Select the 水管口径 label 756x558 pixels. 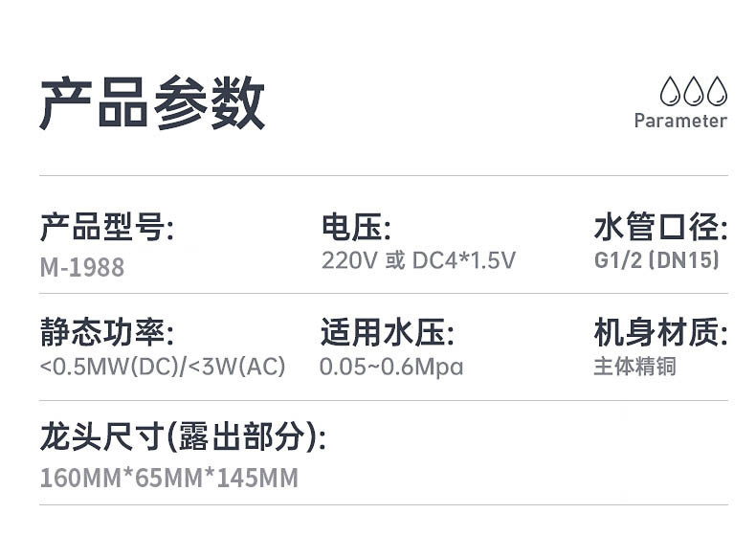[660, 230]
